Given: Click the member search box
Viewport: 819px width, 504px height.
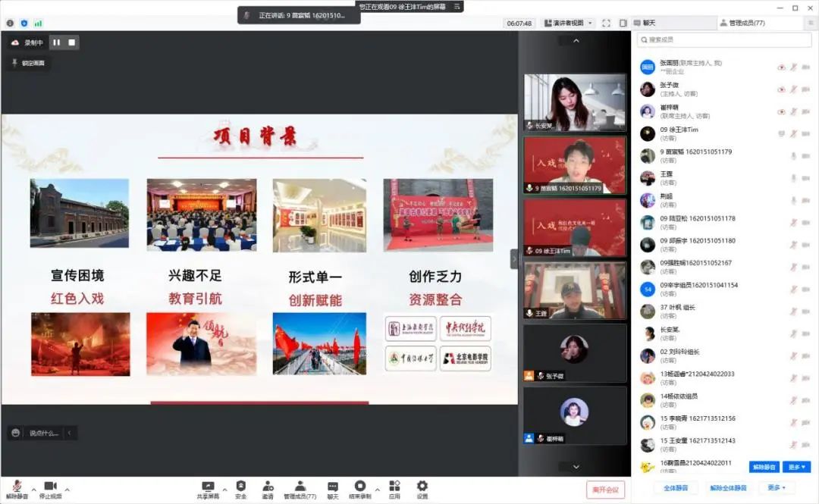Looking at the screenshot, I should [723, 39].
